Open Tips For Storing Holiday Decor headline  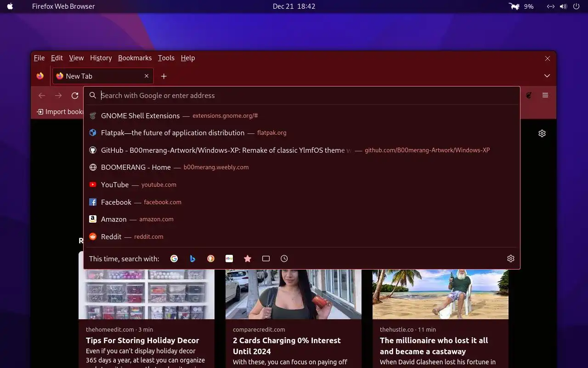[x=142, y=340]
